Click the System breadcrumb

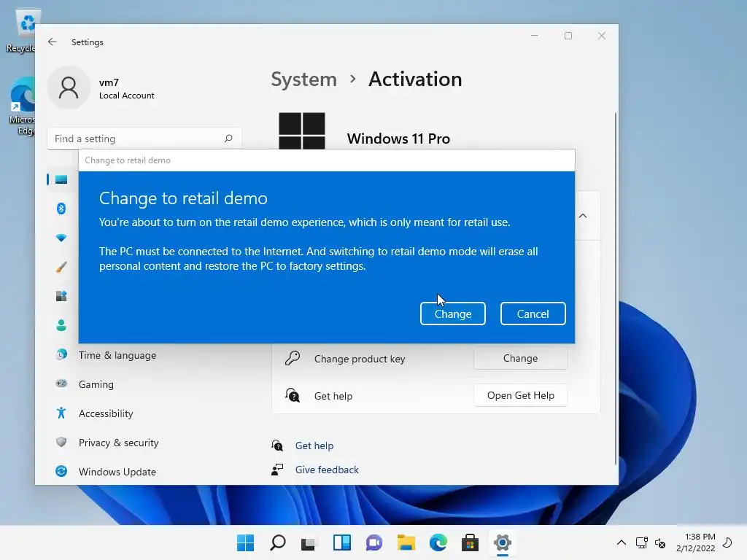[x=303, y=79]
